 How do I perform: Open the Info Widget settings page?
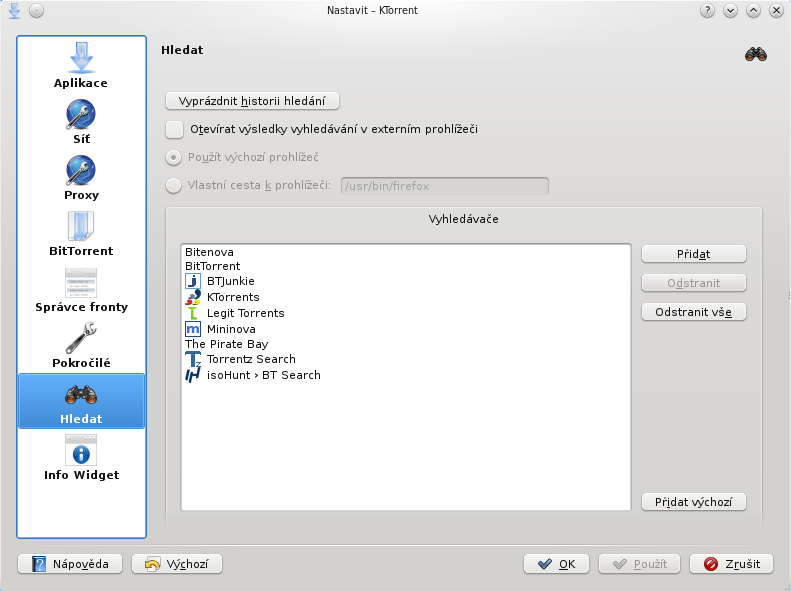[81, 457]
